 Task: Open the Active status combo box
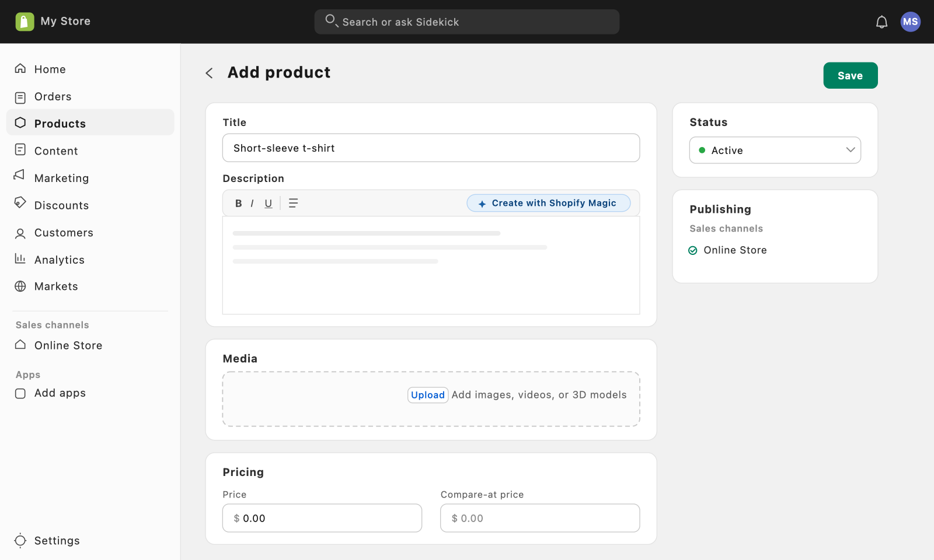[x=775, y=150]
